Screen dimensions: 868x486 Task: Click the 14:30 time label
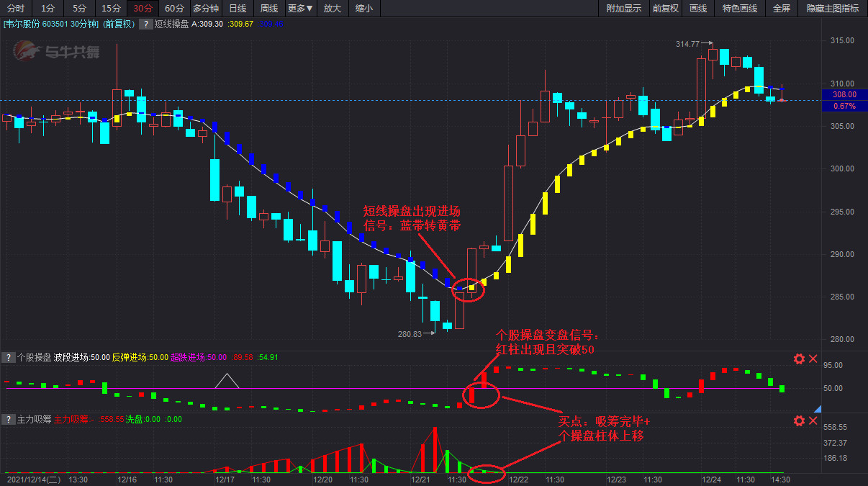(780, 480)
